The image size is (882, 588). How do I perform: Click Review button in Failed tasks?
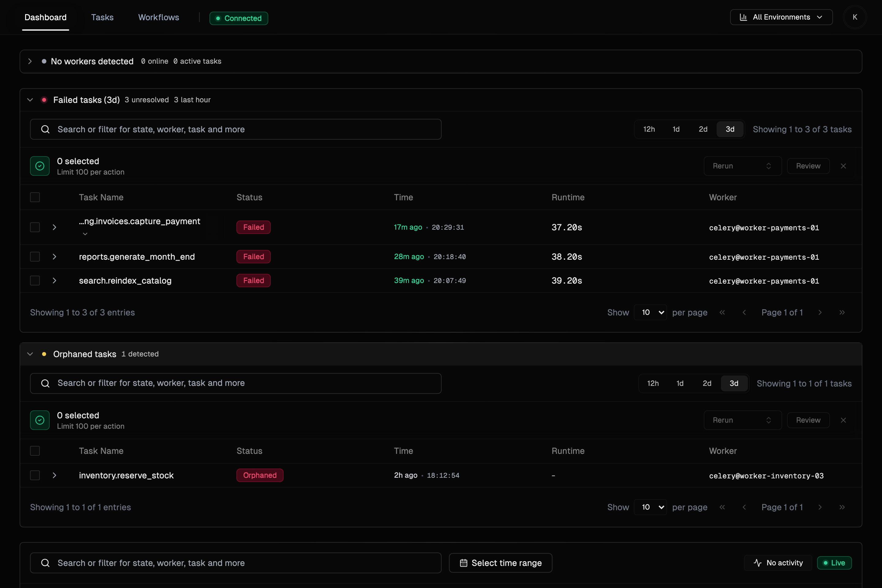[808, 166]
